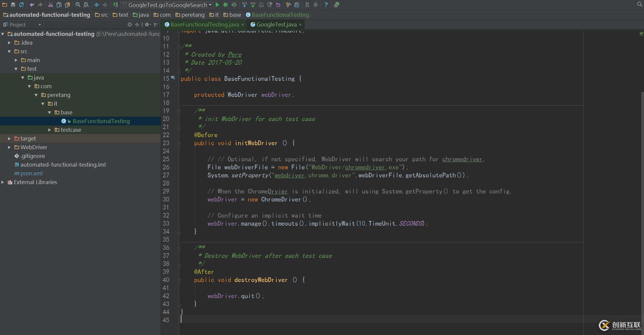The image size is (644, 335).
Task: Switch to BaseFunctionalTesting.java tab
Action: click(x=205, y=24)
